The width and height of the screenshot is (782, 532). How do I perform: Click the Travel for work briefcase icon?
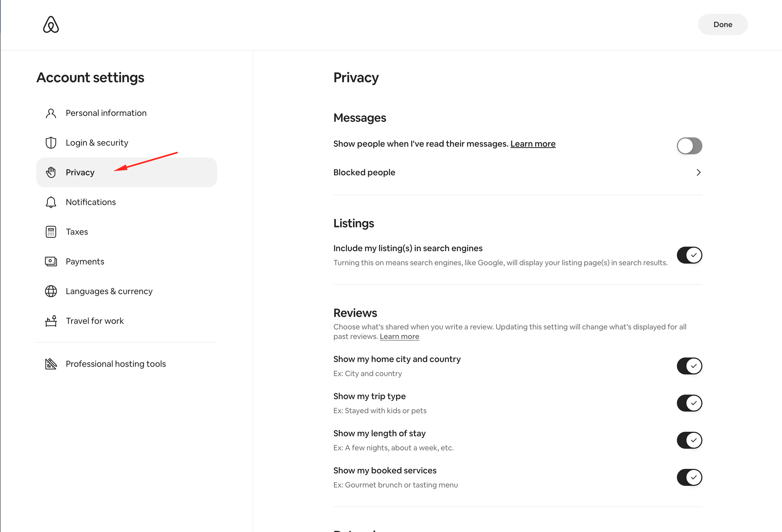click(x=51, y=321)
